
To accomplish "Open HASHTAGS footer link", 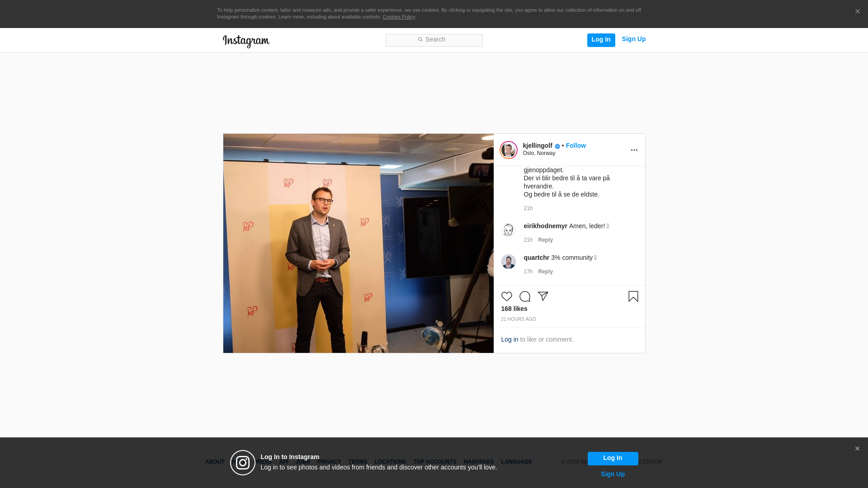I will click(x=478, y=462).
